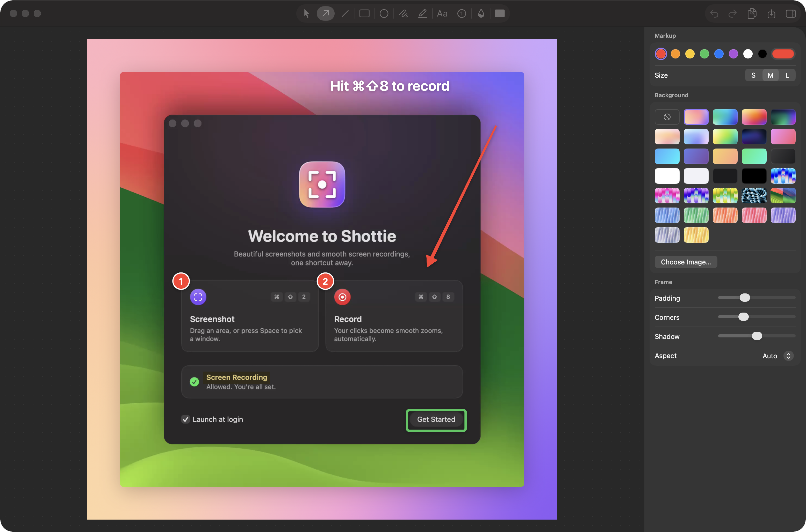806x532 pixels.
Task: Choose the teal-blue gradient background
Action: (x=725, y=117)
